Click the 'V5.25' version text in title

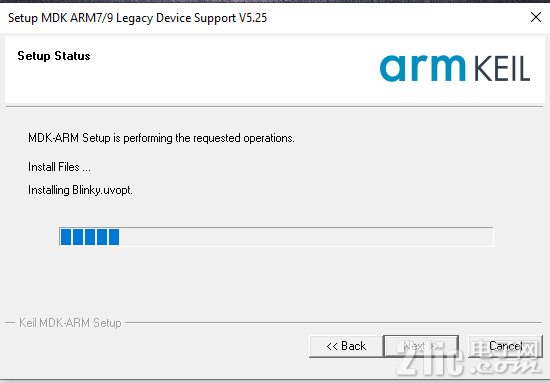(x=253, y=18)
